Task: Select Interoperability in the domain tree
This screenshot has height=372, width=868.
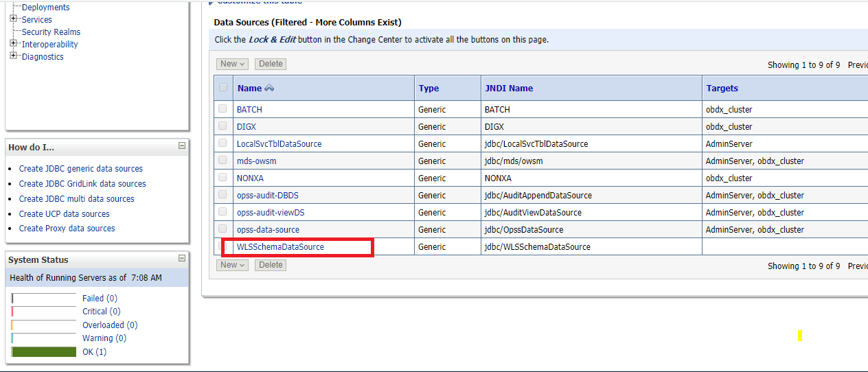Action: point(49,45)
